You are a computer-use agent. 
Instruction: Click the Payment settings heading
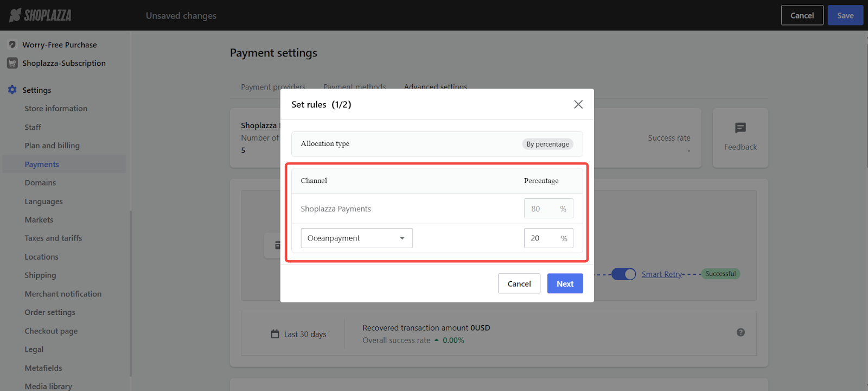click(x=273, y=53)
